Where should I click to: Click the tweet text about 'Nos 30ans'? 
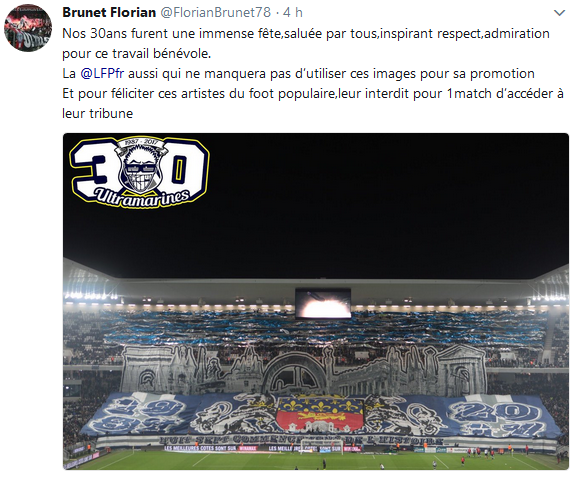tap(306, 43)
